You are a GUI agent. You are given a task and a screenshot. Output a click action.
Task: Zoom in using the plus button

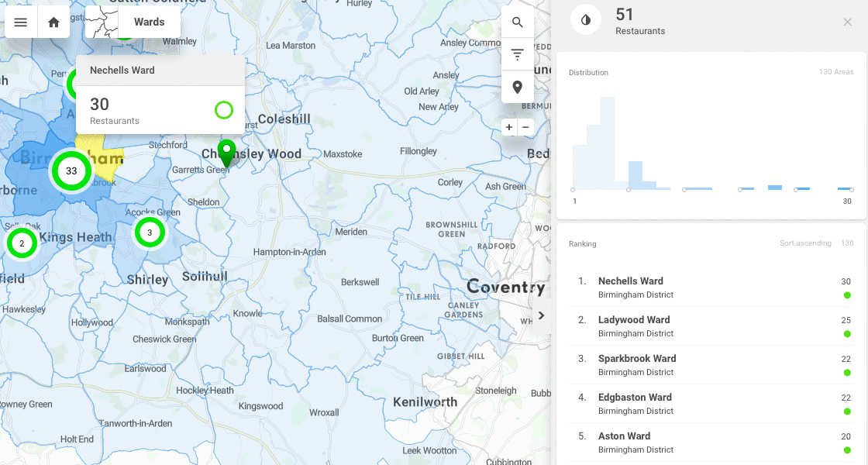508,126
